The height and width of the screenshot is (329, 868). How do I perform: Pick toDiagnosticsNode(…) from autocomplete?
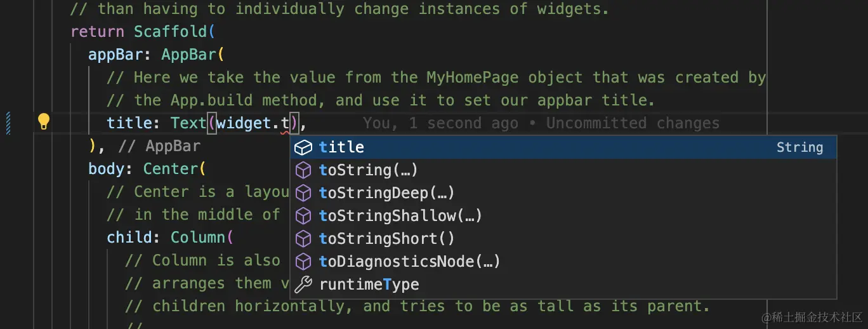point(409,262)
